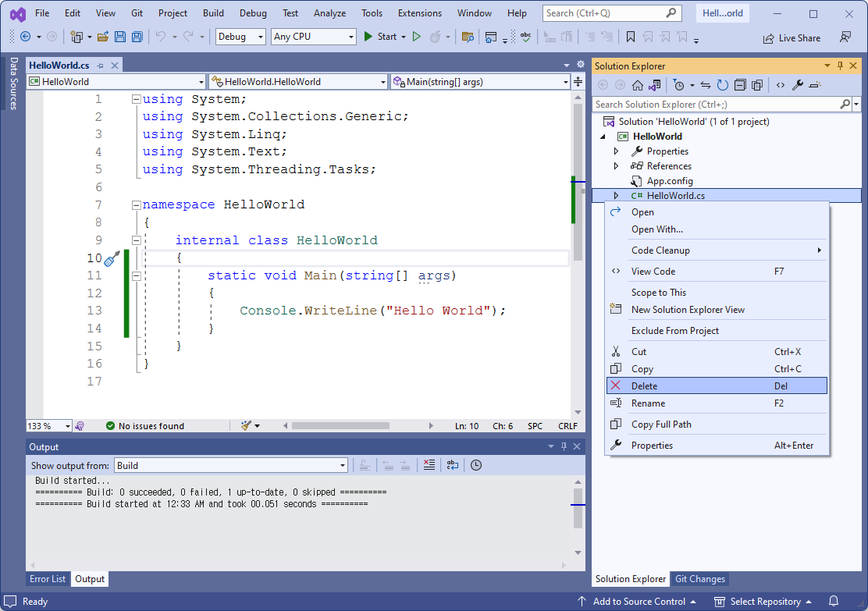Click the New Project icon
Screen dimensions: 868x611
(x=76, y=37)
